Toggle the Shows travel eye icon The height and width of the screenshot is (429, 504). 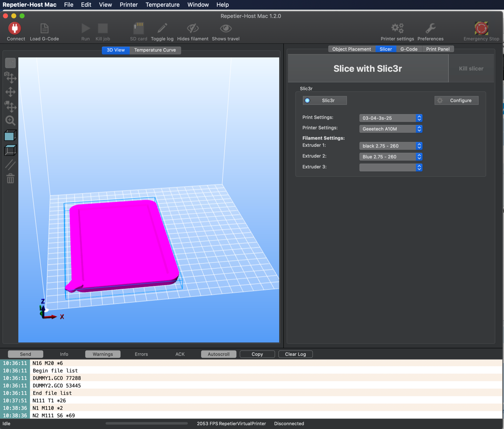click(226, 29)
